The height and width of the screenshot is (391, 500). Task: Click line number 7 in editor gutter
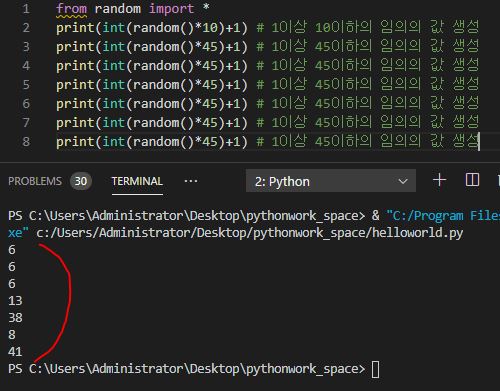26,123
